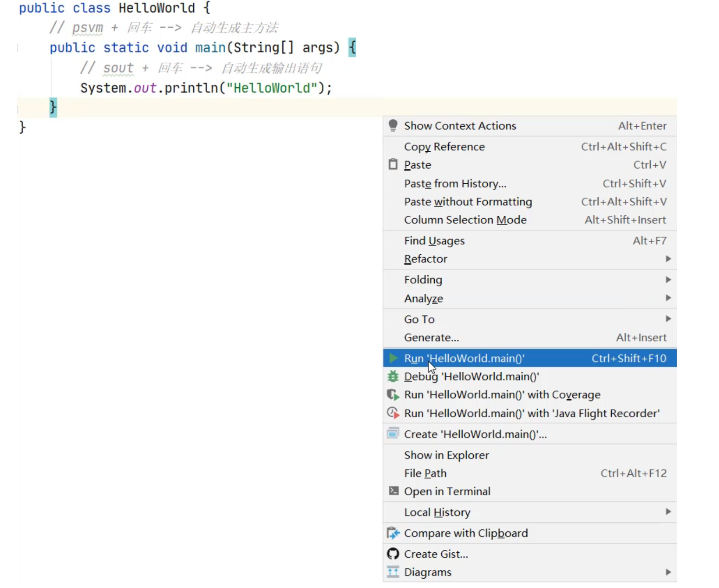Screen dimensions: 719x588
Task: Run 'HelloWorld.main()' from the context menu
Action: point(529,358)
